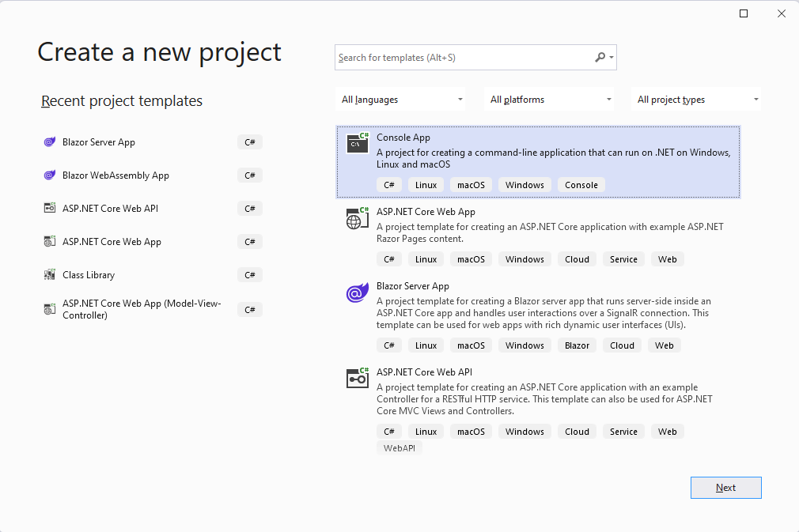Click the Blazor Server App icon in recent templates
799x532 pixels.
point(49,142)
